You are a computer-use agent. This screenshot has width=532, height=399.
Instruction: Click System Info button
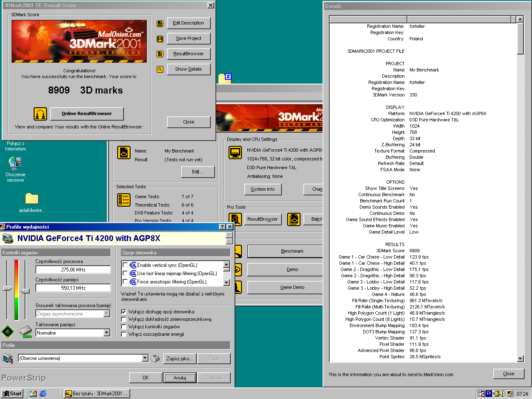pyautogui.click(x=263, y=190)
